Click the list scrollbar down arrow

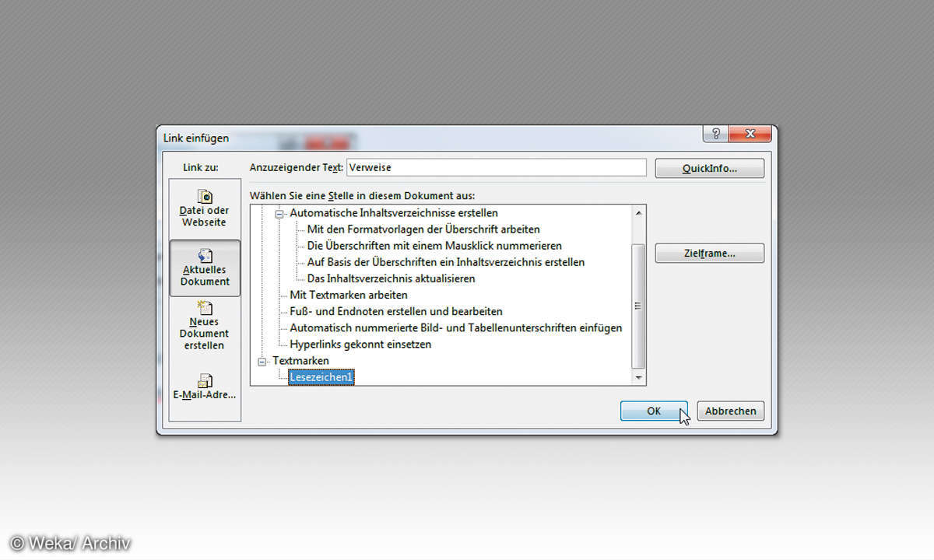(x=639, y=377)
